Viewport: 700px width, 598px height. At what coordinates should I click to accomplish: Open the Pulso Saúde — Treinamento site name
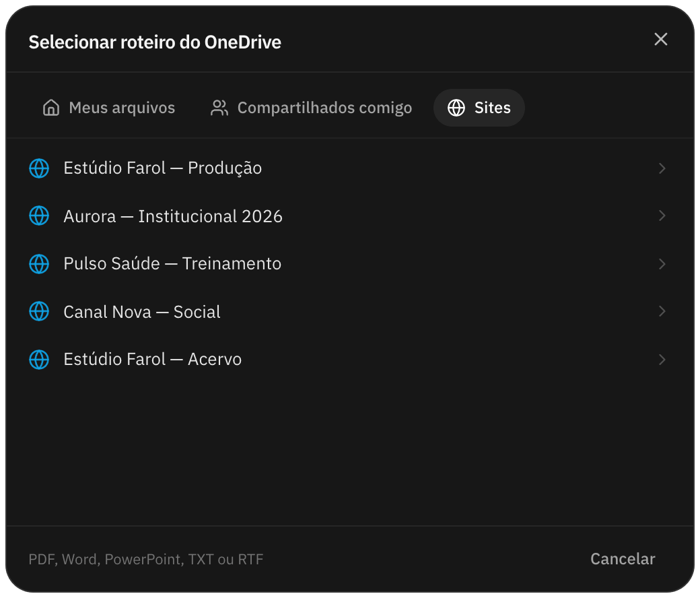[x=172, y=263]
